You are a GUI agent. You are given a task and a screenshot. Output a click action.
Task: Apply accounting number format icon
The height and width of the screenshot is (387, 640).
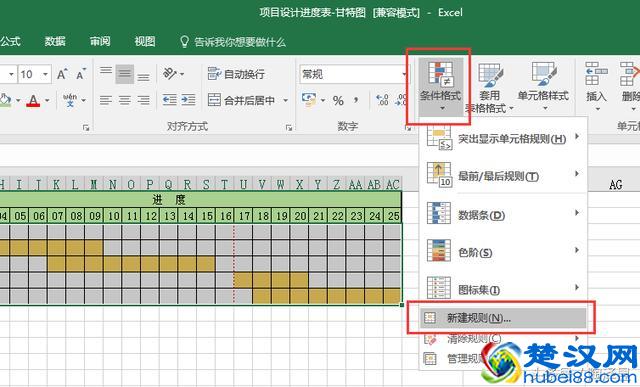[309, 100]
